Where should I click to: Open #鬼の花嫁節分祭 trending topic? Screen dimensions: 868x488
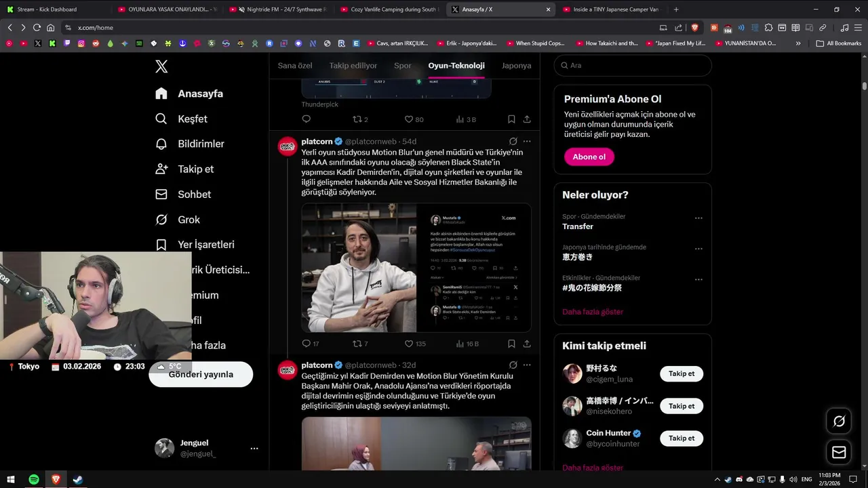[x=592, y=287]
